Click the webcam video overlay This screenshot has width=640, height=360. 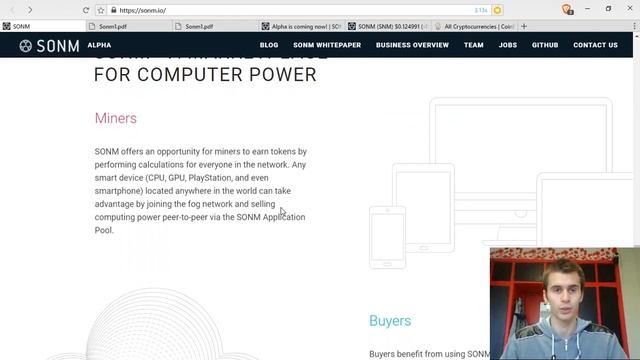coord(565,304)
